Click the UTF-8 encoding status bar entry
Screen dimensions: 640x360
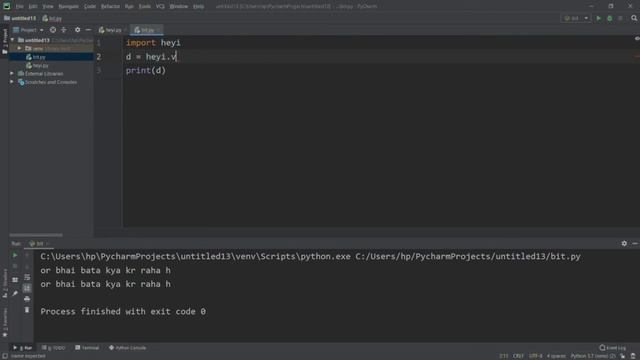click(x=536, y=356)
